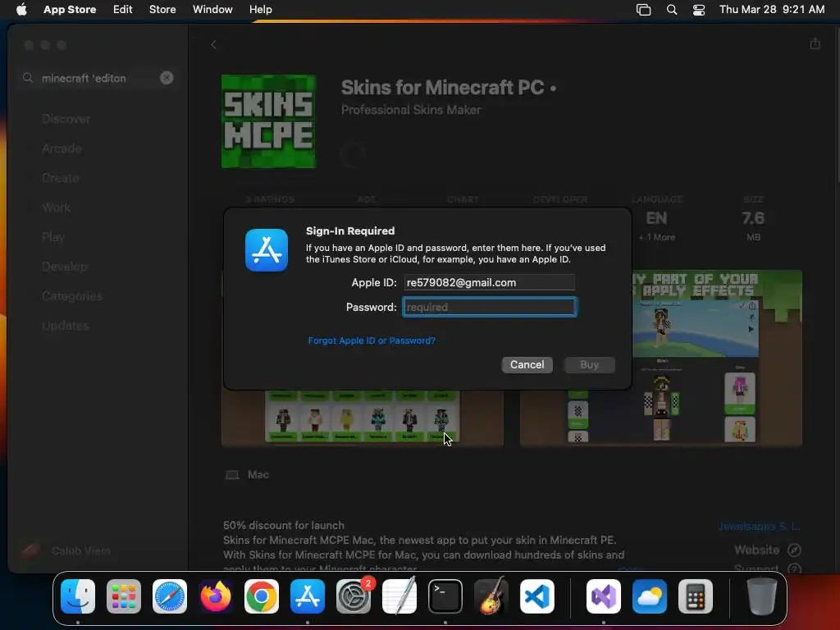This screenshot has height=630, width=840.
Task: Select Arcade in the sidebar
Action: [62, 148]
